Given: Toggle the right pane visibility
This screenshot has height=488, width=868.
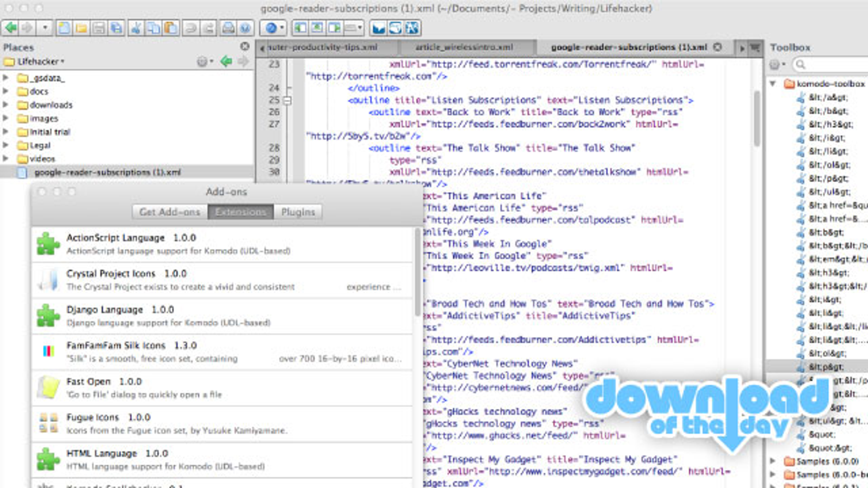Looking at the screenshot, I should pyautogui.click(x=335, y=28).
